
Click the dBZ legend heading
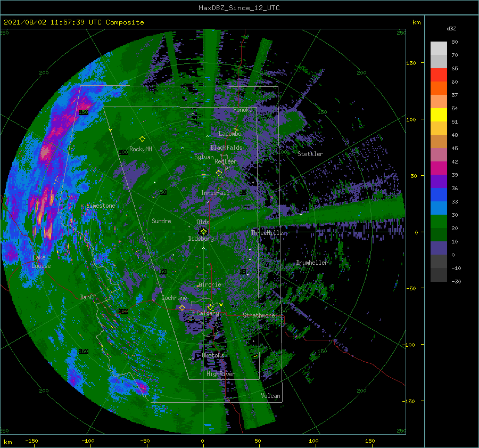pos(451,28)
